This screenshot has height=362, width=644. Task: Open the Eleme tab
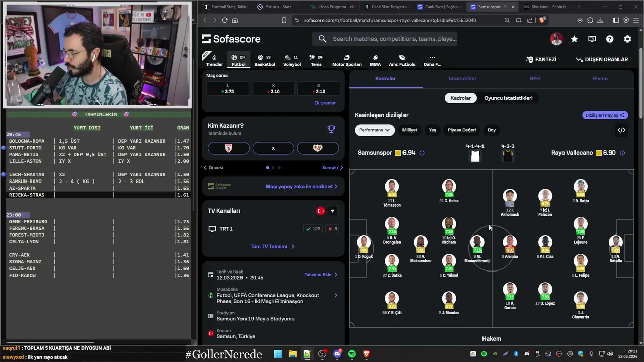[600, 78]
